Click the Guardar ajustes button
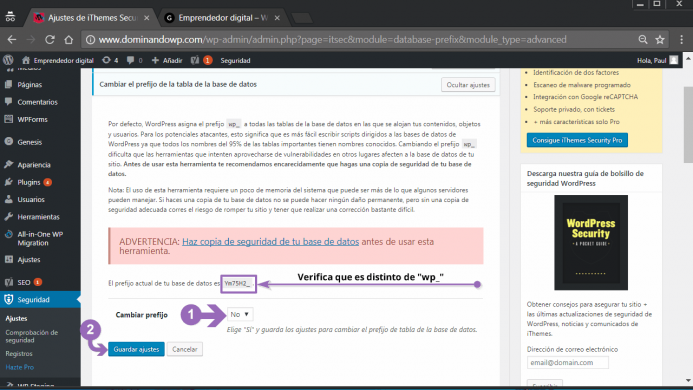The height and width of the screenshot is (390, 693). [136, 349]
